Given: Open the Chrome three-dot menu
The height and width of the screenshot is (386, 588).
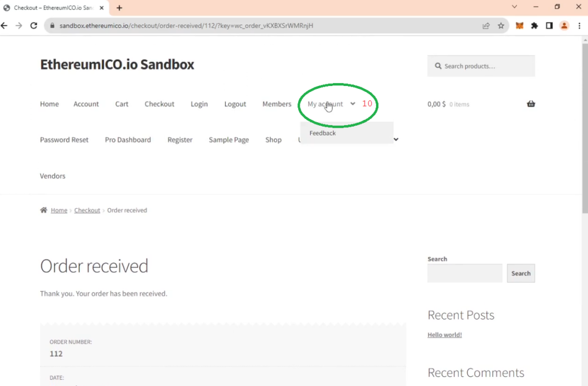Looking at the screenshot, I should point(579,26).
